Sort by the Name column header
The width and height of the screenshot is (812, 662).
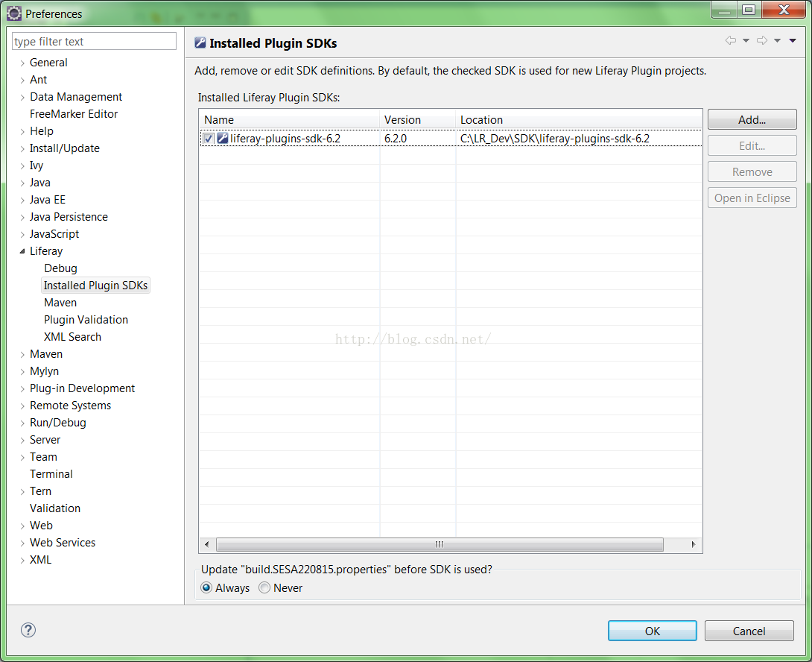tap(290, 120)
